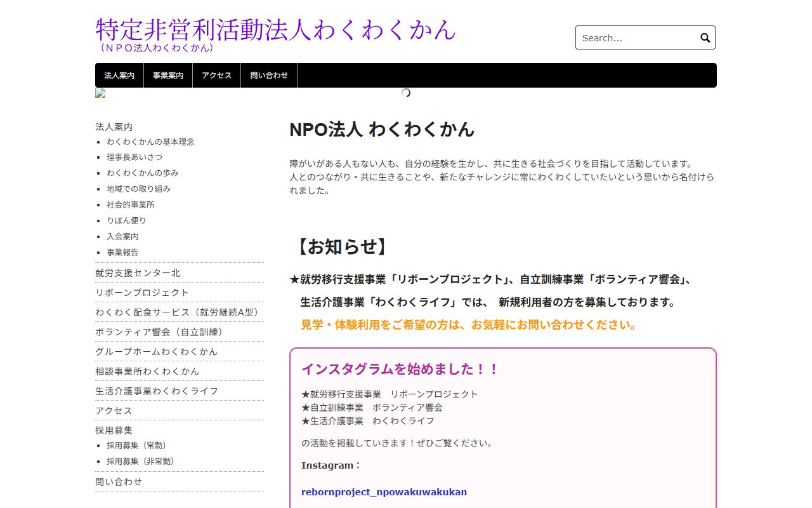
Task: Open 事業案内 in the black navigation bar
Action: pos(168,75)
